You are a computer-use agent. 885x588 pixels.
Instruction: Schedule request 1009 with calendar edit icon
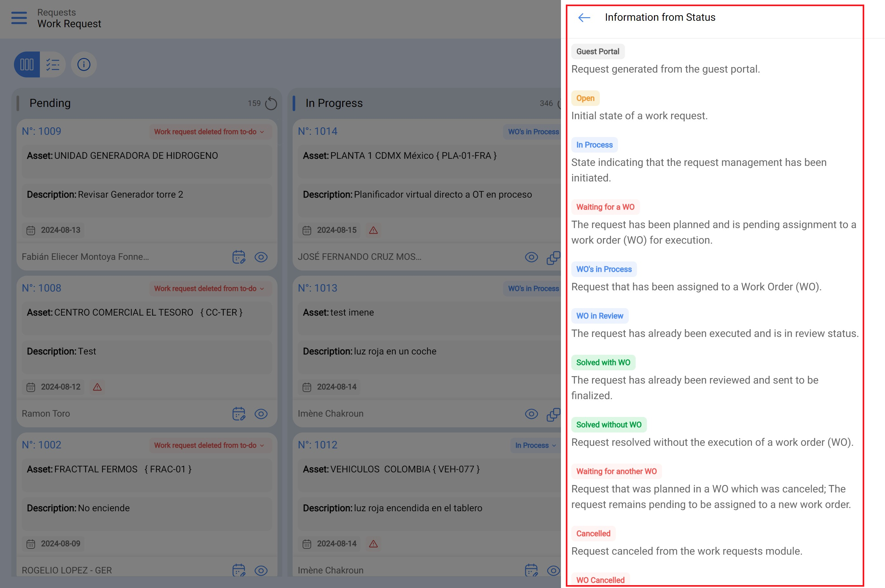(239, 257)
